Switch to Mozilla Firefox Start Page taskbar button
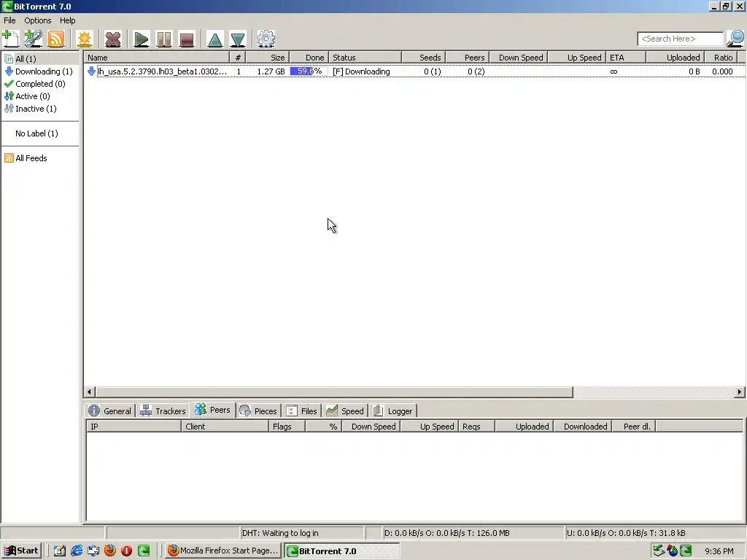 (x=223, y=551)
